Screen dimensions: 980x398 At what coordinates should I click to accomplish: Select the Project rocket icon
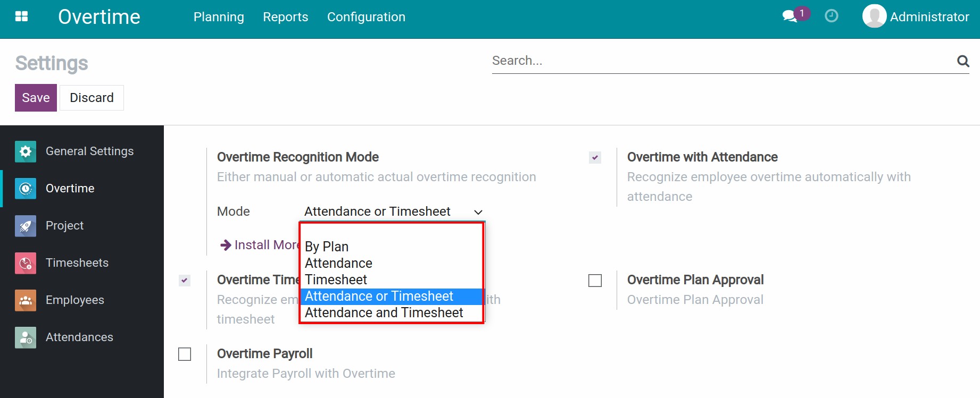pos(24,225)
